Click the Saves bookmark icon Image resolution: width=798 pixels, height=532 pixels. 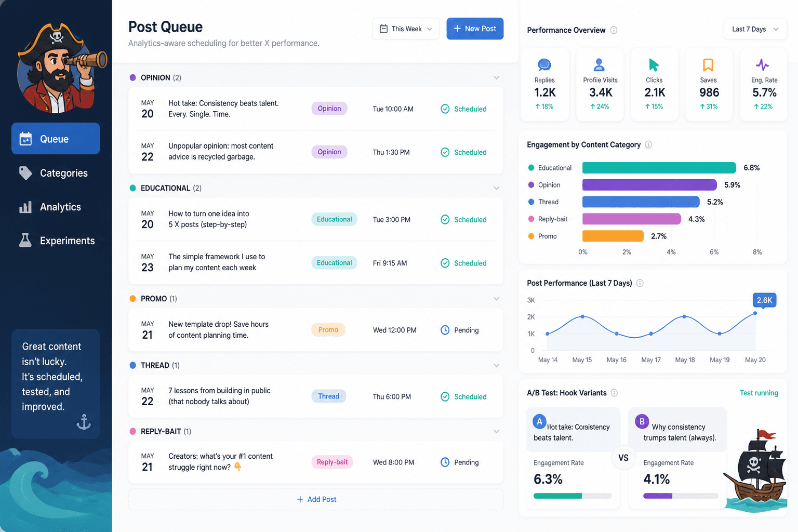[x=708, y=64]
